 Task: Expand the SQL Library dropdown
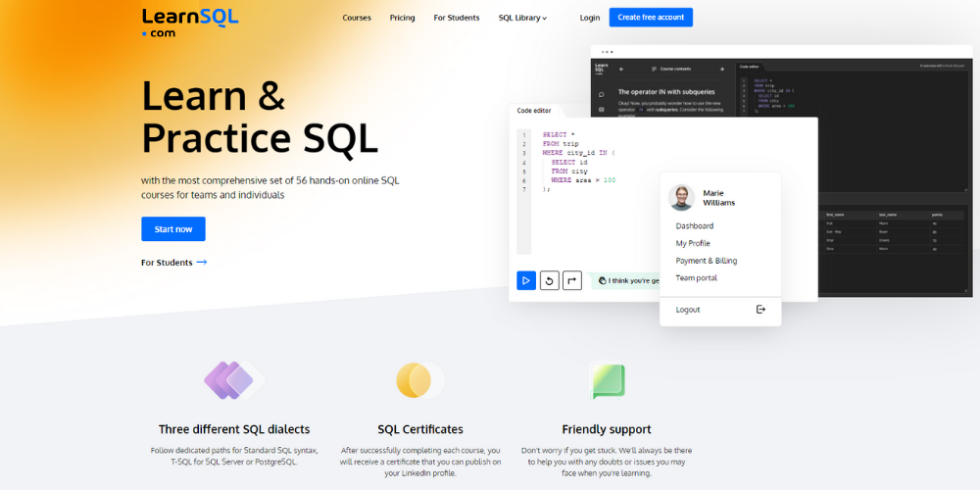point(522,18)
